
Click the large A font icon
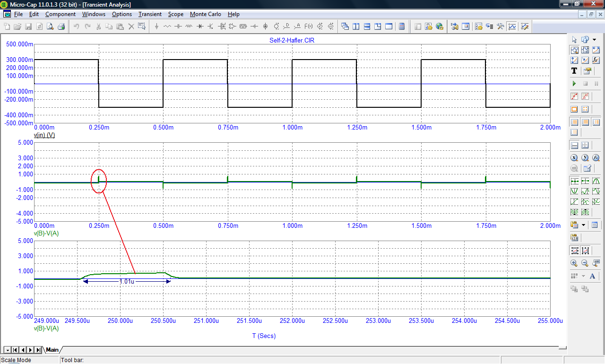click(x=592, y=276)
